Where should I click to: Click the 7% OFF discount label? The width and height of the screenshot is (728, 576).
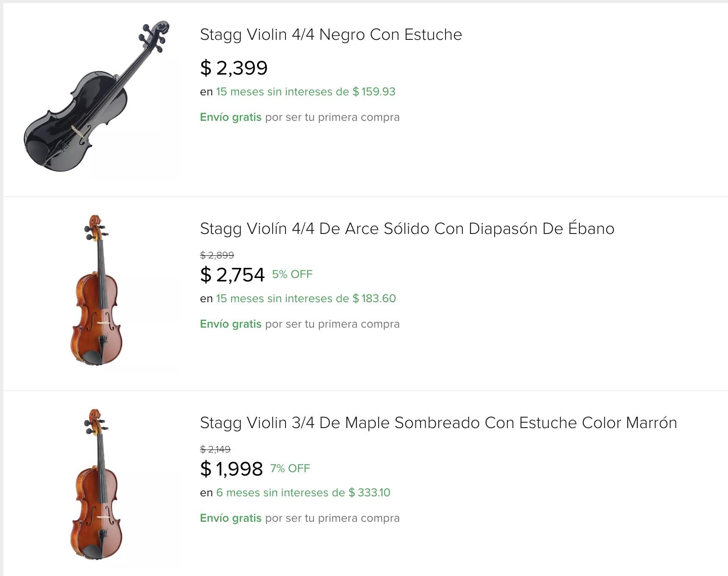(x=290, y=469)
